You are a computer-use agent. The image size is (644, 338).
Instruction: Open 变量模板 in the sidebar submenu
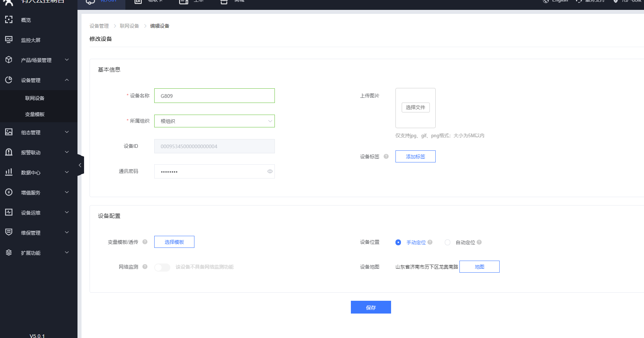(35, 114)
